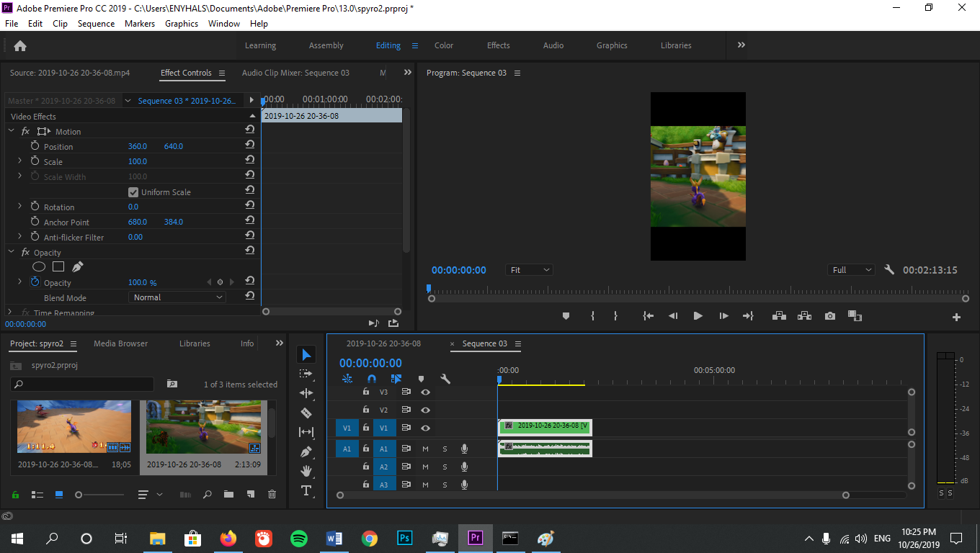
Task: Click the Lift button in Program Monitor
Action: (779, 316)
